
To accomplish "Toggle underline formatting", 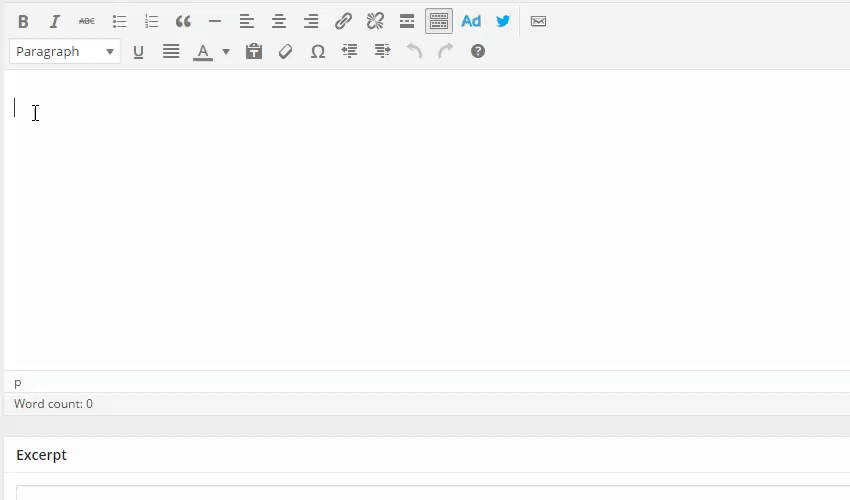I will coord(138,51).
